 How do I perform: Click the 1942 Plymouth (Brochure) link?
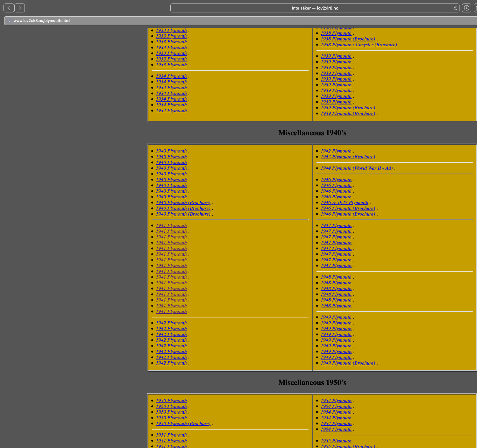click(x=348, y=157)
